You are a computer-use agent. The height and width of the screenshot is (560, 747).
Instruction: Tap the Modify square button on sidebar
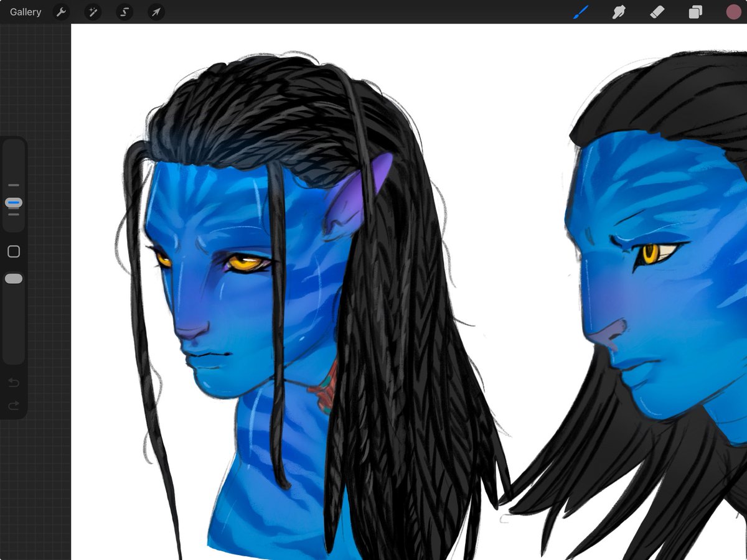click(14, 251)
